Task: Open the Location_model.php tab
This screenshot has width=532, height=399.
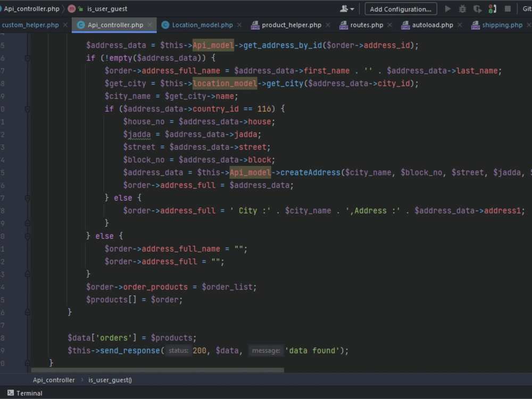Action: click(202, 25)
